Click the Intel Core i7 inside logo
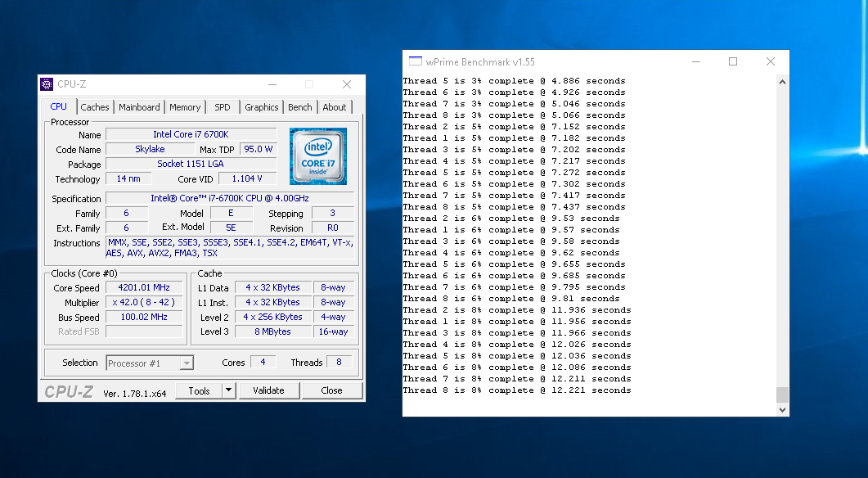The image size is (868, 478). click(318, 156)
